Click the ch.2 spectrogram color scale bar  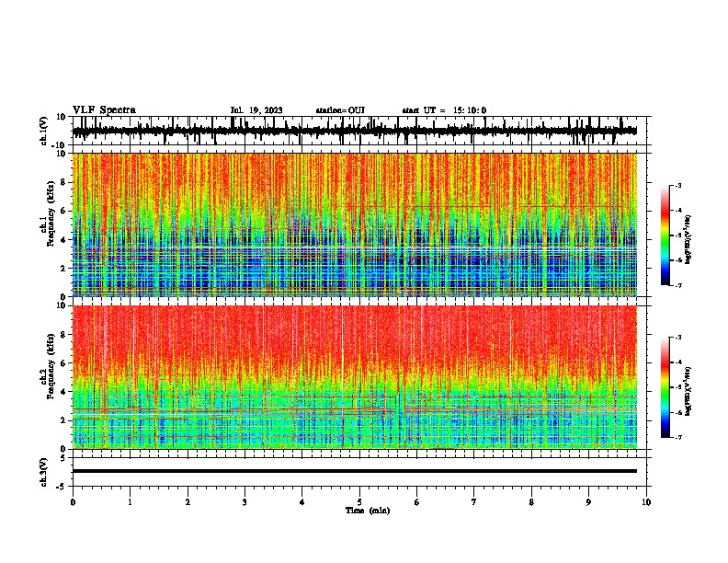coord(665,387)
